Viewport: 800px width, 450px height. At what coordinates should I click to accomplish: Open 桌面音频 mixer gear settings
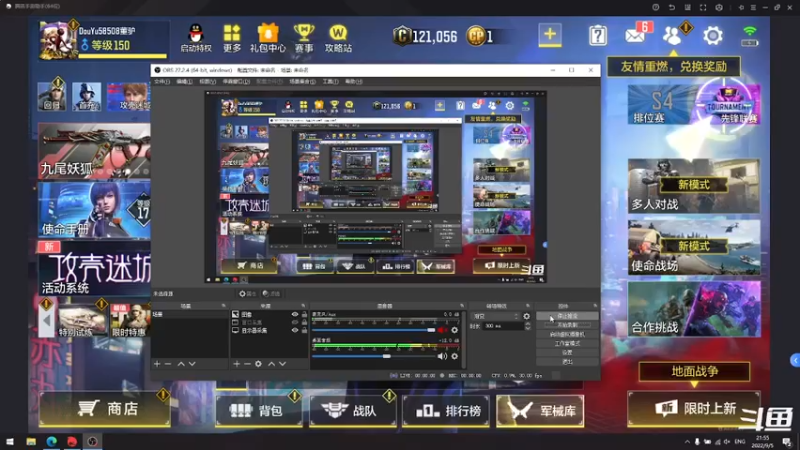coord(455,356)
